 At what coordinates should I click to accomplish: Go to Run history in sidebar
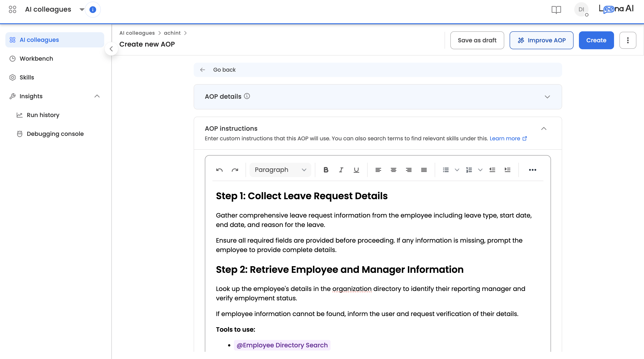click(43, 115)
